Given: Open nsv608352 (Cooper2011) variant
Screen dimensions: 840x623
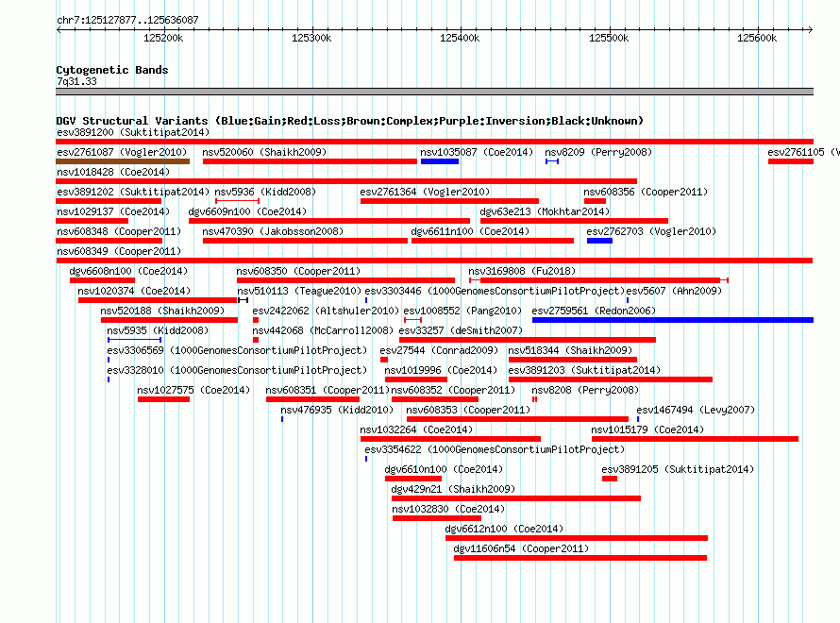Looking at the screenshot, I should (x=453, y=390).
